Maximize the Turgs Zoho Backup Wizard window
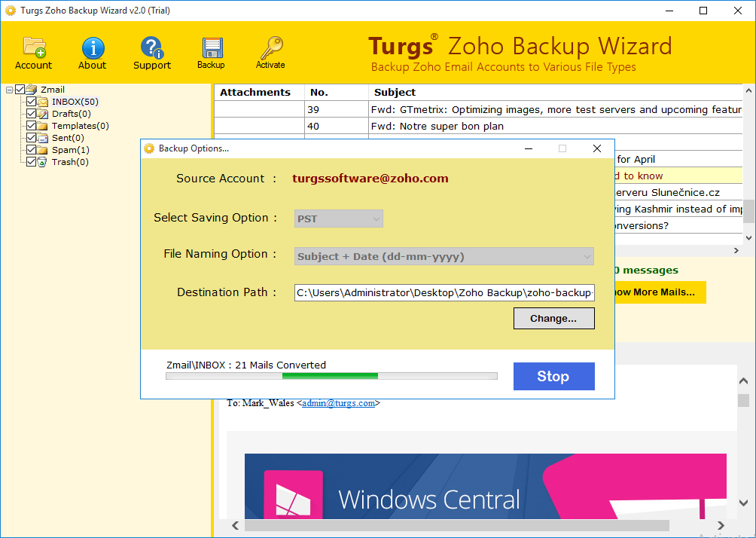Image resolution: width=756 pixels, height=538 pixels. [703, 11]
